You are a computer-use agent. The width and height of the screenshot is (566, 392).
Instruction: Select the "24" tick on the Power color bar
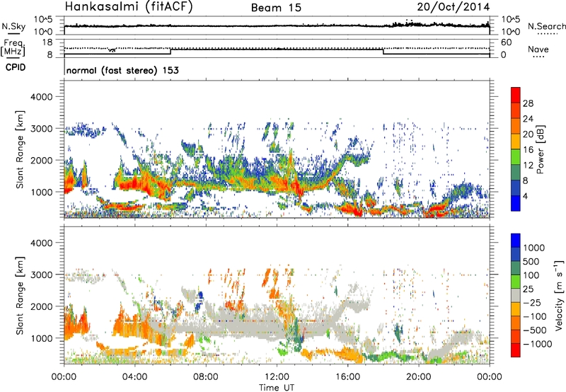(x=528, y=119)
